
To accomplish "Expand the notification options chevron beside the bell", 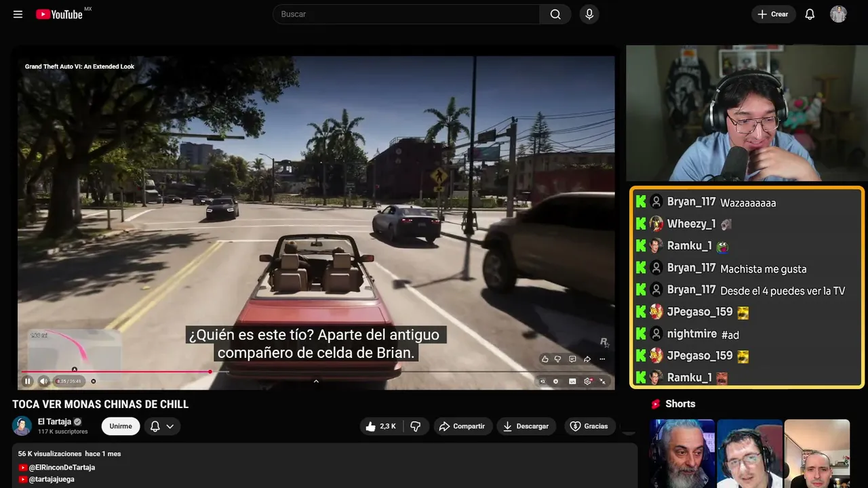I will 170,426.
